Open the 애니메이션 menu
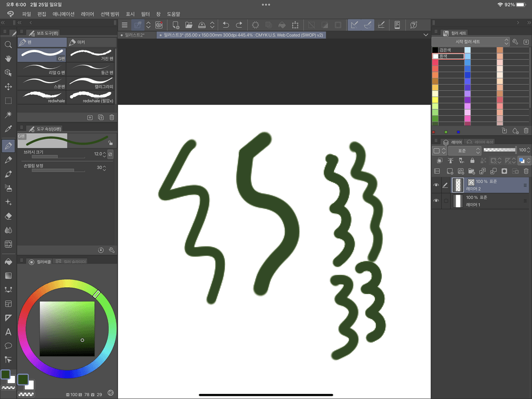The image size is (532, 399). click(63, 14)
